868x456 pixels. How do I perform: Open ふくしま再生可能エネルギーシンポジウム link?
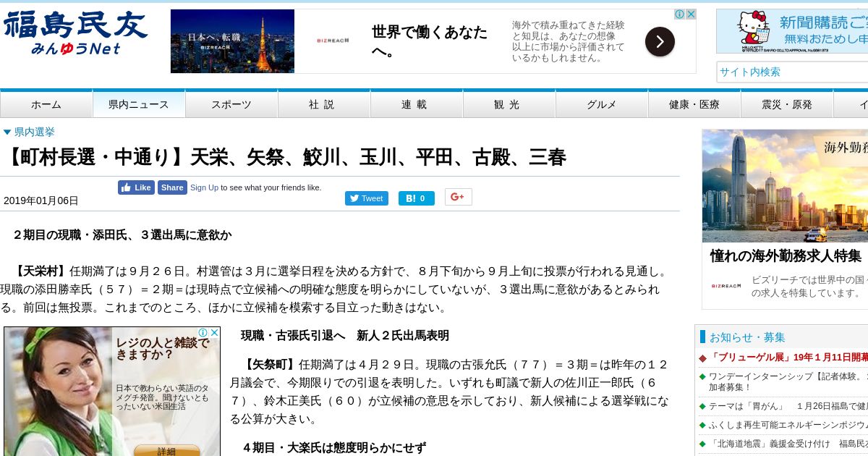pyautogui.click(x=788, y=425)
